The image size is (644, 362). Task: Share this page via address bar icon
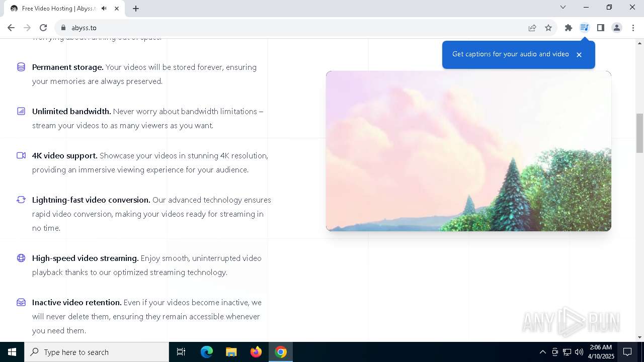click(532, 28)
